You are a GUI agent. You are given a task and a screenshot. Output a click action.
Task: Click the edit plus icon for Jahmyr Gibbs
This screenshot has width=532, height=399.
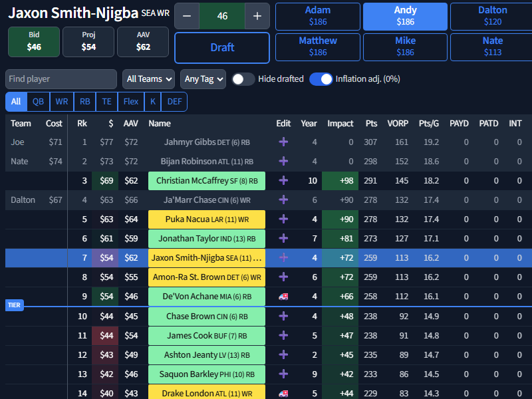point(283,142)
